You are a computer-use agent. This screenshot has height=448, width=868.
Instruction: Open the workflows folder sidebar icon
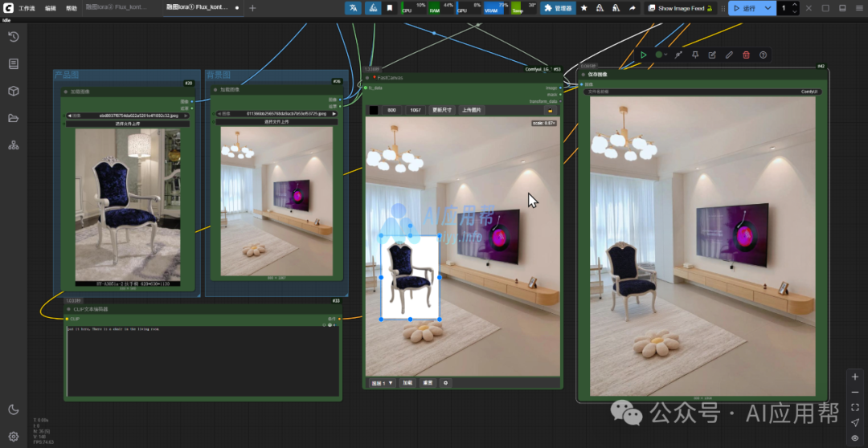pos(14,118)
